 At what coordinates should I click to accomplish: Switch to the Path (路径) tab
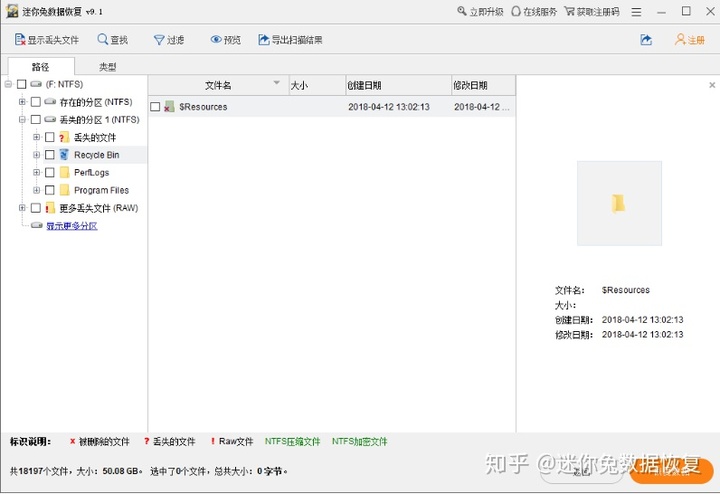coord(41,67)
